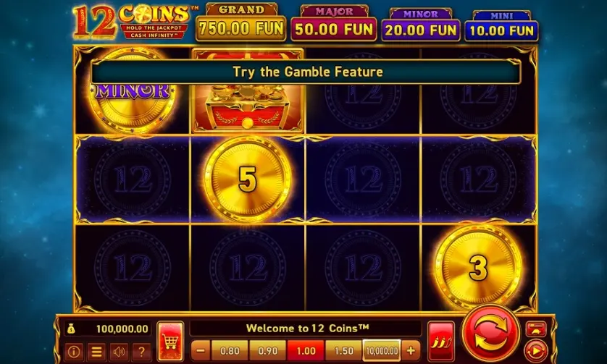Select the 0.90 bet value
Image resolution: width=607 pixels, height=364 pixels.
[267, 351]
